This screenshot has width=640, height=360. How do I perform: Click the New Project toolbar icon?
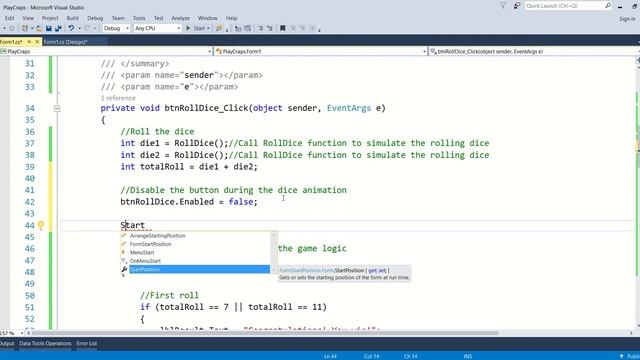coord(25,29)
